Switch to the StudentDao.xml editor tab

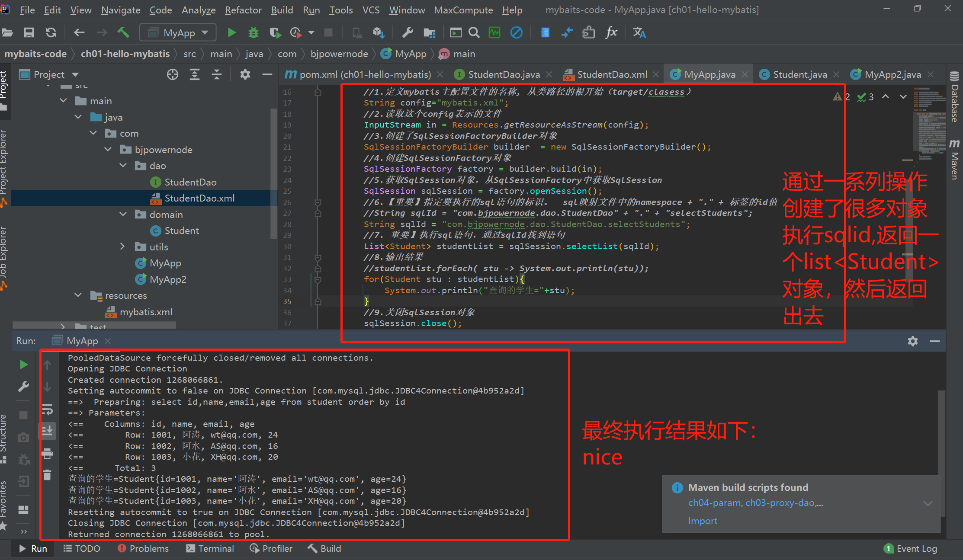pyautogui.click(x=611, y=74)
